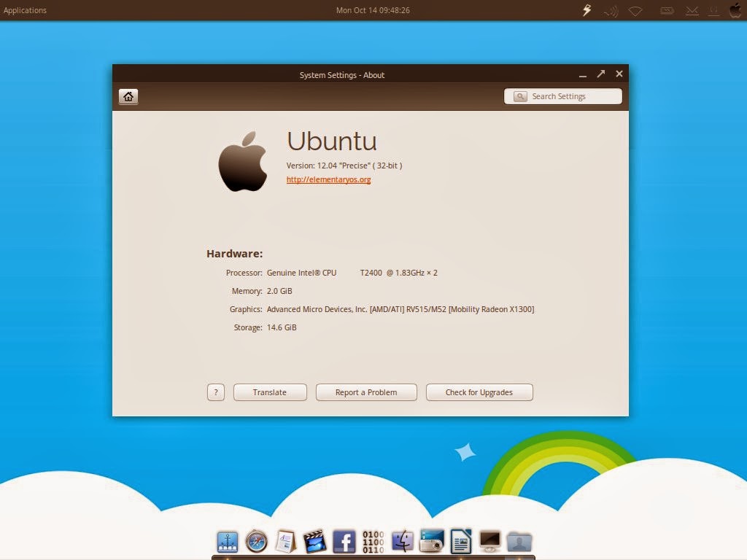This screenshot has height=560, width=747.
Task: Go to System Settings home overview
Action: click(128, 97)
